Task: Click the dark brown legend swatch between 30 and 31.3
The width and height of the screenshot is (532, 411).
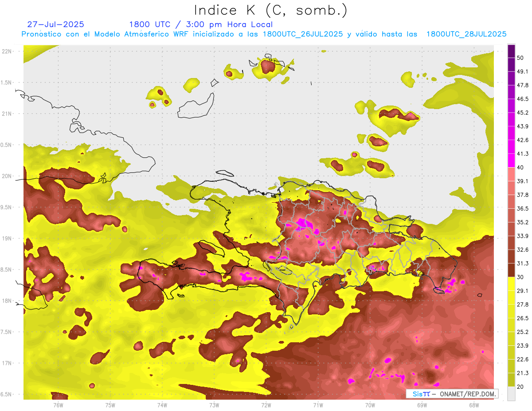Action: pyautogui.click(x=512, y=270)
